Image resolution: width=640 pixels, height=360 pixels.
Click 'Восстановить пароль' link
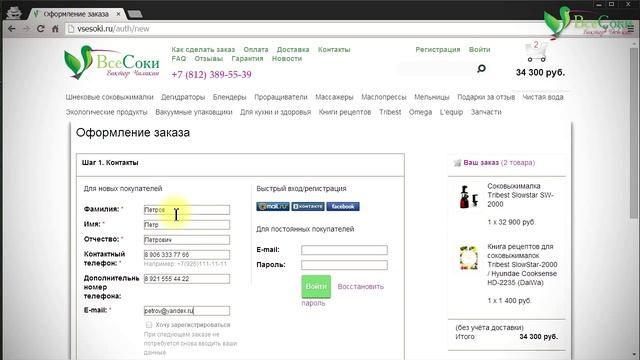[360, 287]
